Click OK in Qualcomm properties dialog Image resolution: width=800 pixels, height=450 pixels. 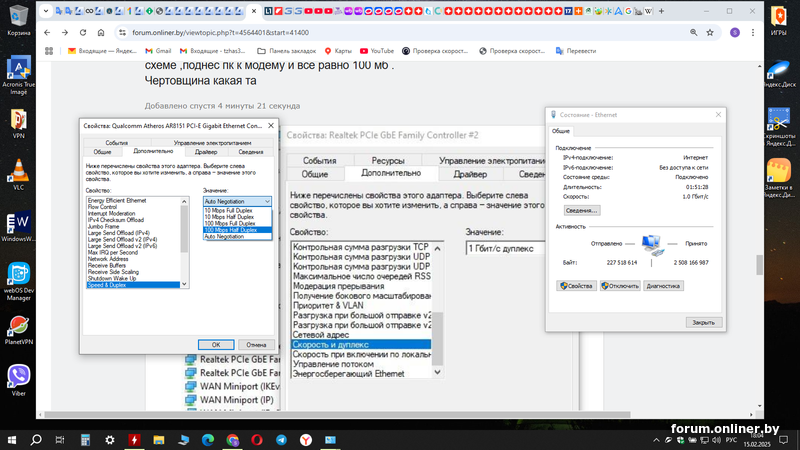[216, 345]
